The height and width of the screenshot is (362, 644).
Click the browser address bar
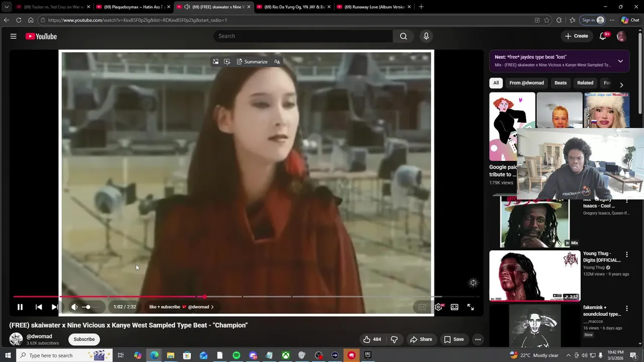click(x=287, y=20)
